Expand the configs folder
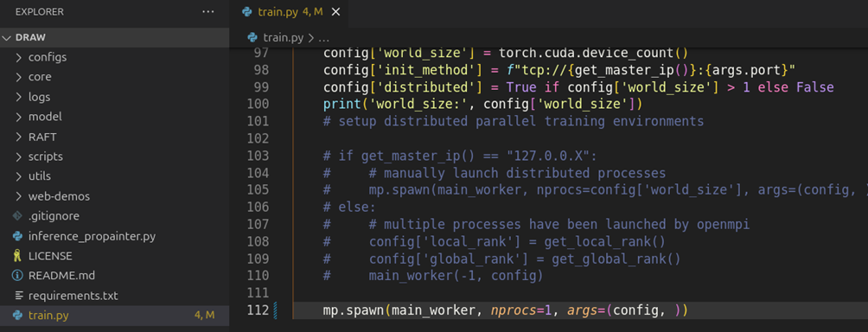The height and width of the screenshot is (332, 868). (x=115, y=57)
